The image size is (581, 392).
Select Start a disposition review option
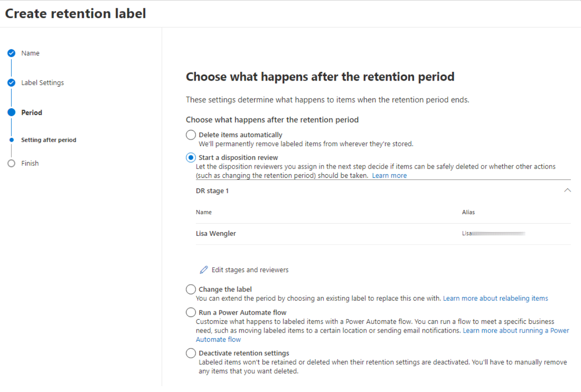click(x=191, y=158)
